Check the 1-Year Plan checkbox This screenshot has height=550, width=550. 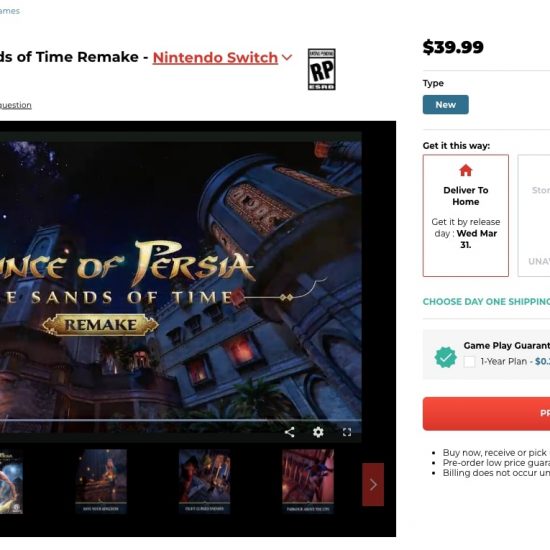coord(469,362)
